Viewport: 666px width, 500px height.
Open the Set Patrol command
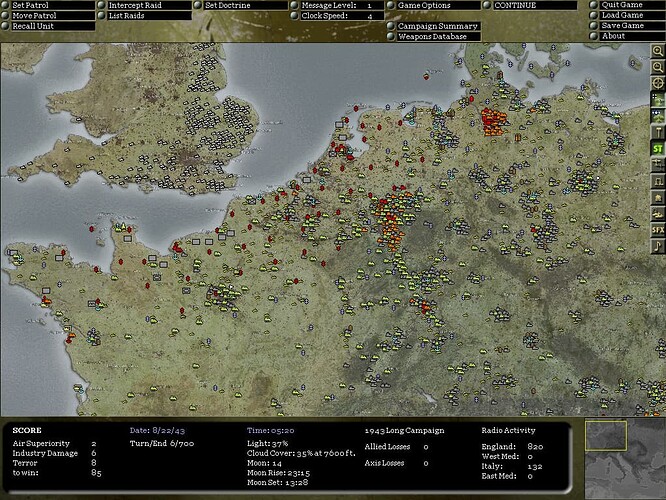click(x=30, y=5)
